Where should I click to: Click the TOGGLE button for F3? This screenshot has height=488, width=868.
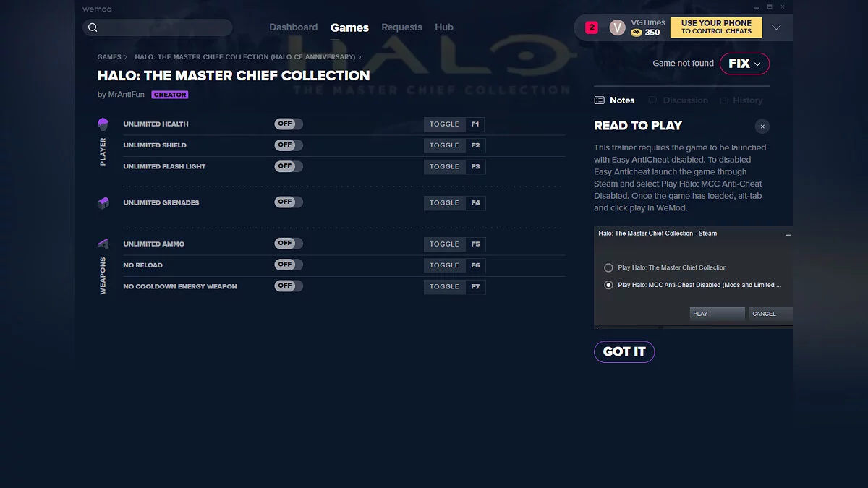click(x=444, y=166)
